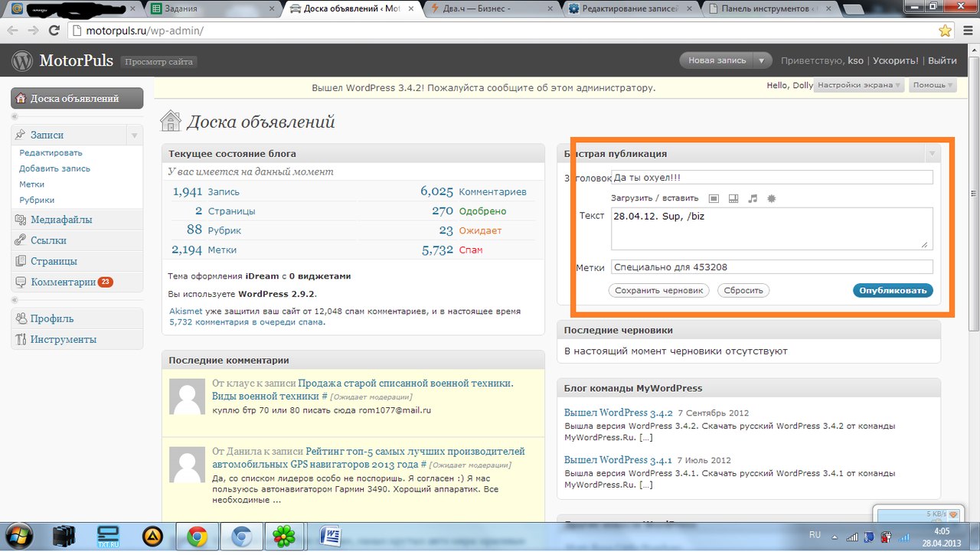Screen dimensions: 980x555
Task: Open the Редактировать submenu link
Action: 51,153
